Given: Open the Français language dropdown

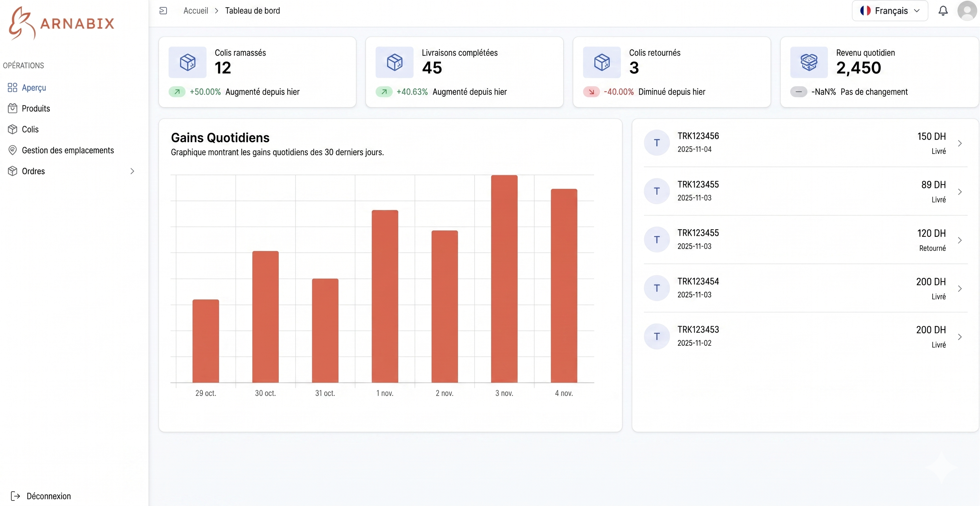Looking at the screenshot, I should 890,11.
